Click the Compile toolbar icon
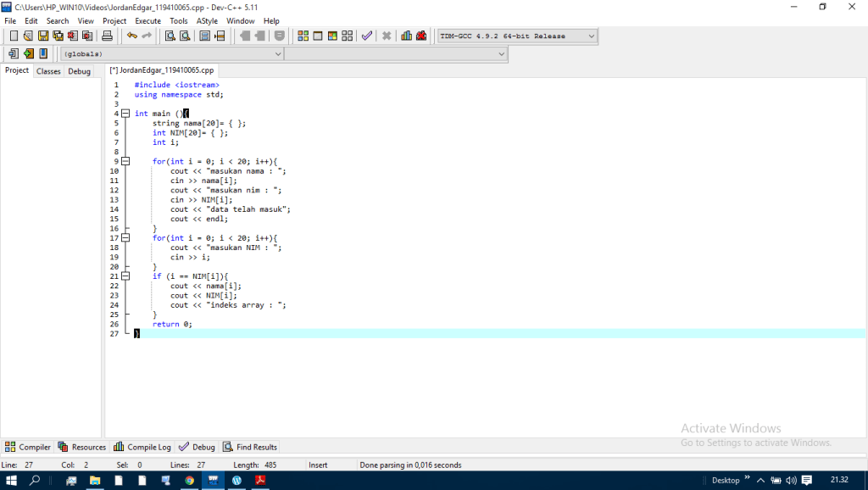The image size is (868, 490). [x=303, y=36]
